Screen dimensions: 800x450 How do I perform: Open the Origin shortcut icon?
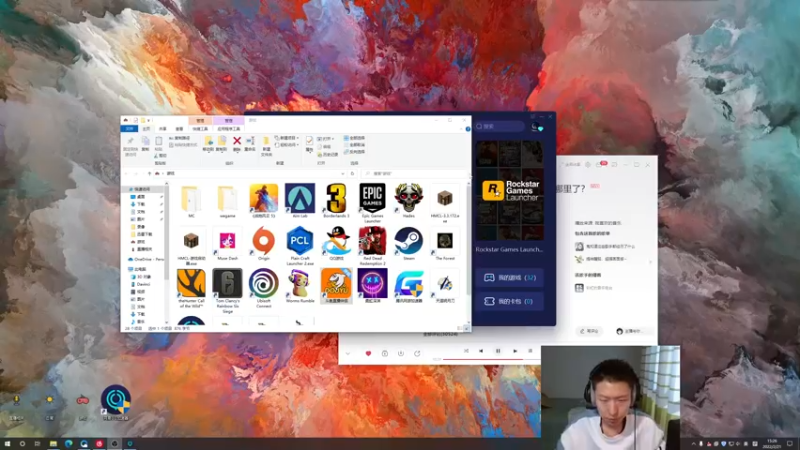(x=264, y=240)
